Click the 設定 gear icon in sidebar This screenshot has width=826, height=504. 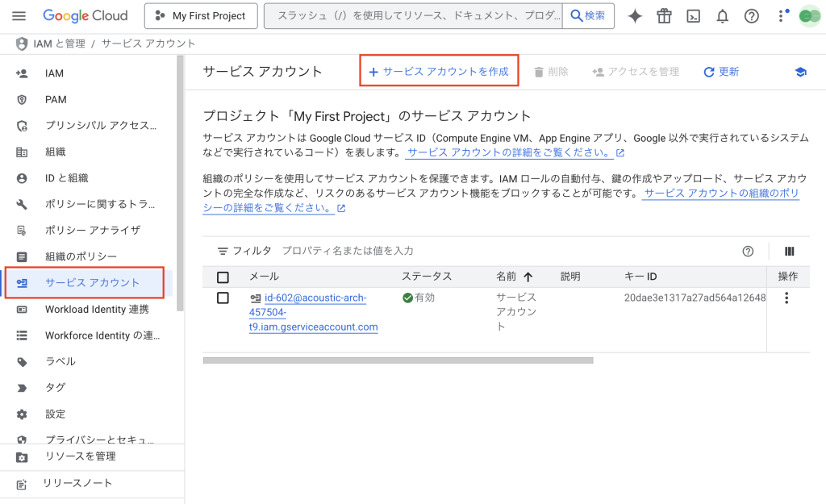(x=22, y=414)
